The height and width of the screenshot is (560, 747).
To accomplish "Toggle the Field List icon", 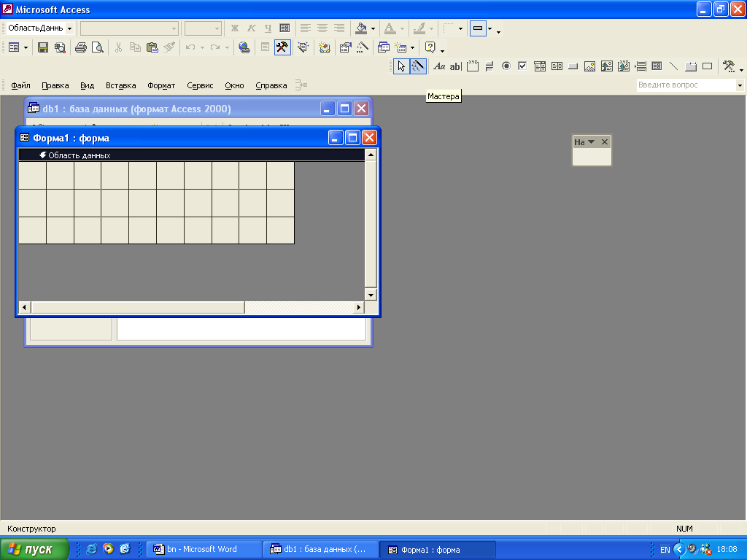I will pos(266,47).
